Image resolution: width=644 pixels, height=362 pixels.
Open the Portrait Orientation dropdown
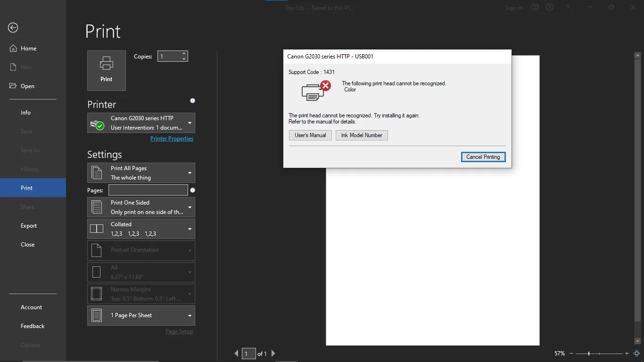pyautogui.click(x=141, y=250)
